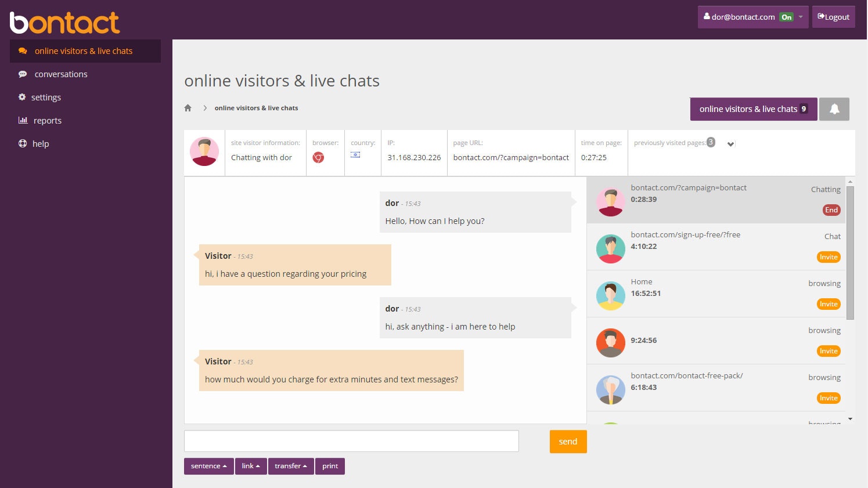Select the orange avatar of 9:24:56 visitor

(611, 343)
